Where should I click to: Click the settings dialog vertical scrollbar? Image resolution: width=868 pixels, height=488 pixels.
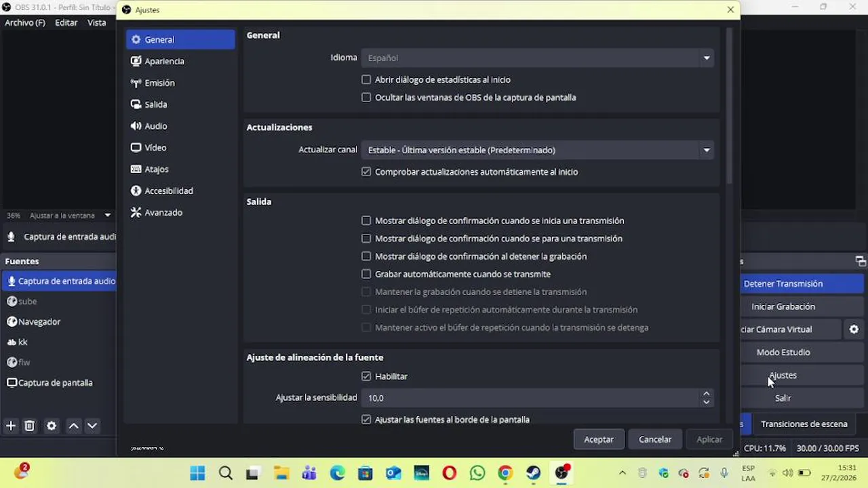point(730,105)
